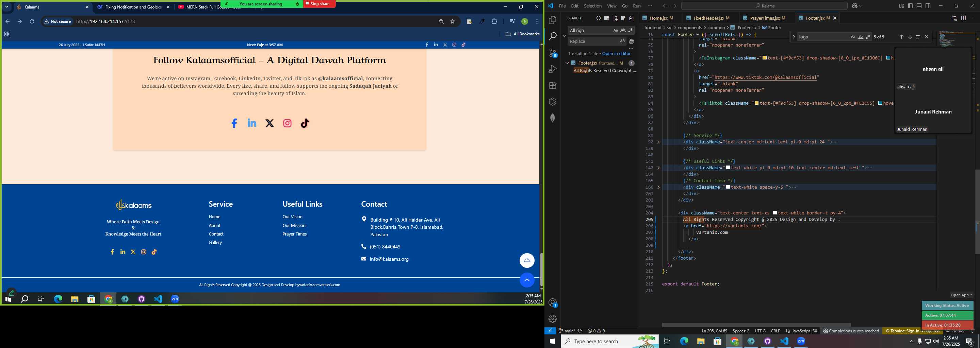Switch to FixedHeader.jsx editor tab
980x348 pixels.
(710, 18)
